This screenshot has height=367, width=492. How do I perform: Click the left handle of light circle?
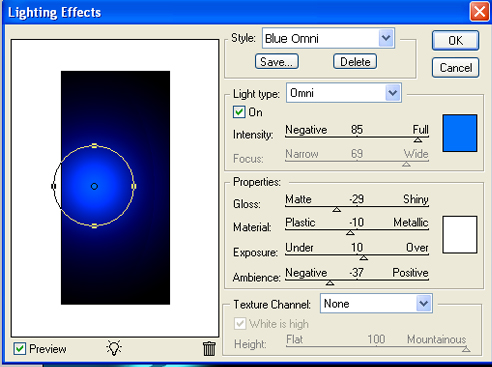(54, 186)
